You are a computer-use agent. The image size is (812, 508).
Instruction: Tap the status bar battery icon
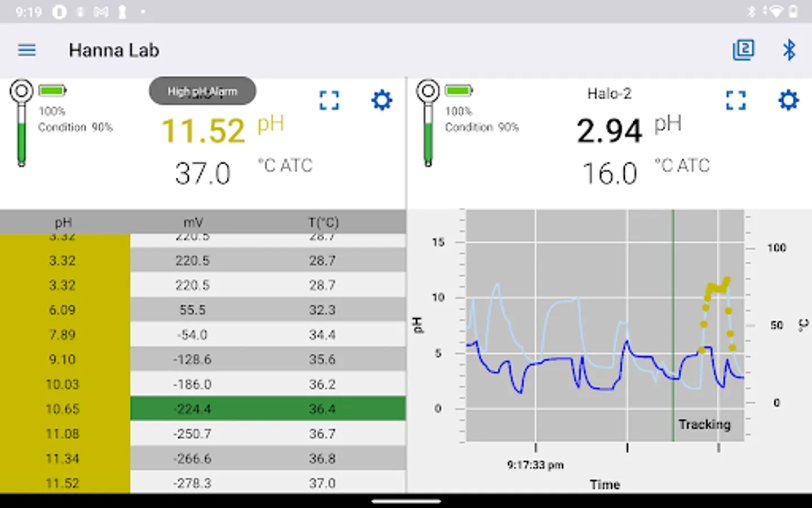[793, 11]
